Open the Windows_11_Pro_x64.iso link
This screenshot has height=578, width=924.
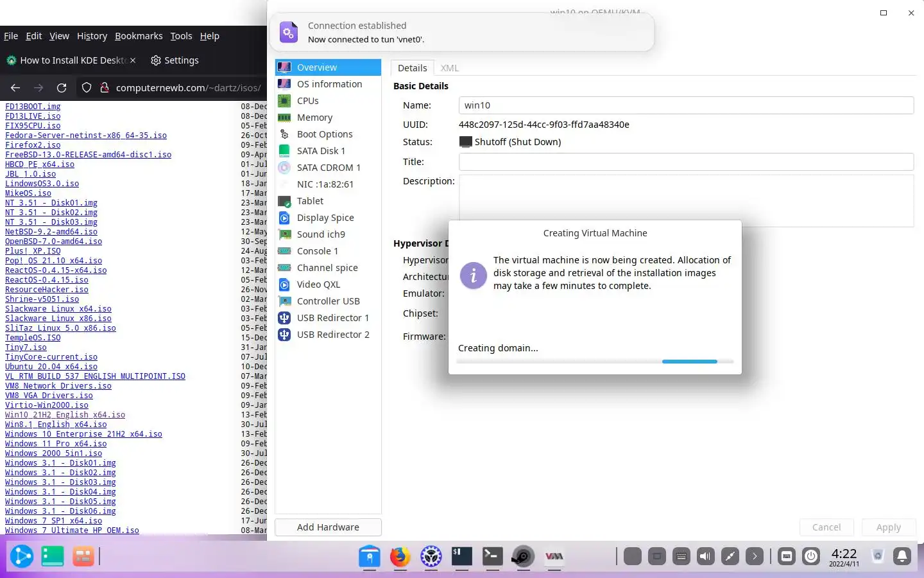(56, 444)
